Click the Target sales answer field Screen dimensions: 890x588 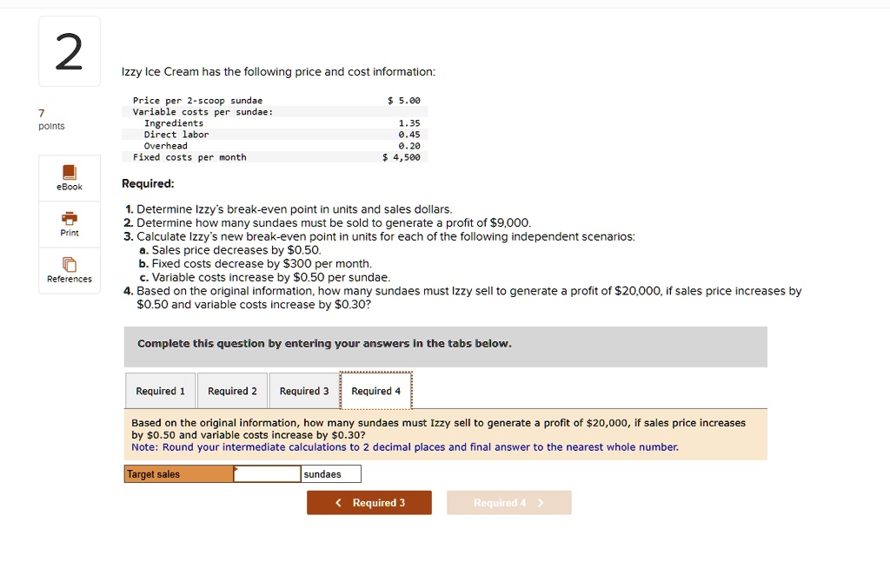coord(266,473)
